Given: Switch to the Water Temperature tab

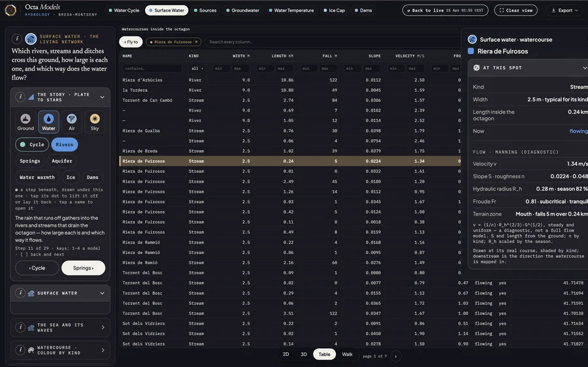Looking at the screenshot, I should coord(291,10).
